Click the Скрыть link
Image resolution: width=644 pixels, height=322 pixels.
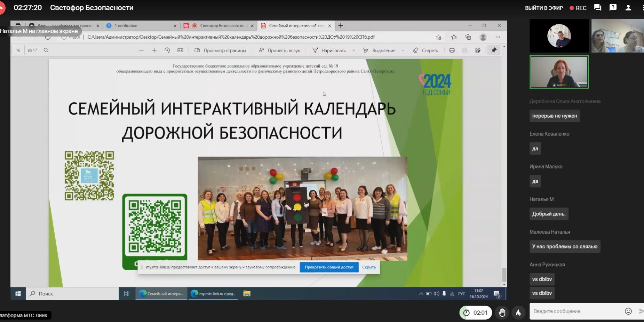(369, 267)
